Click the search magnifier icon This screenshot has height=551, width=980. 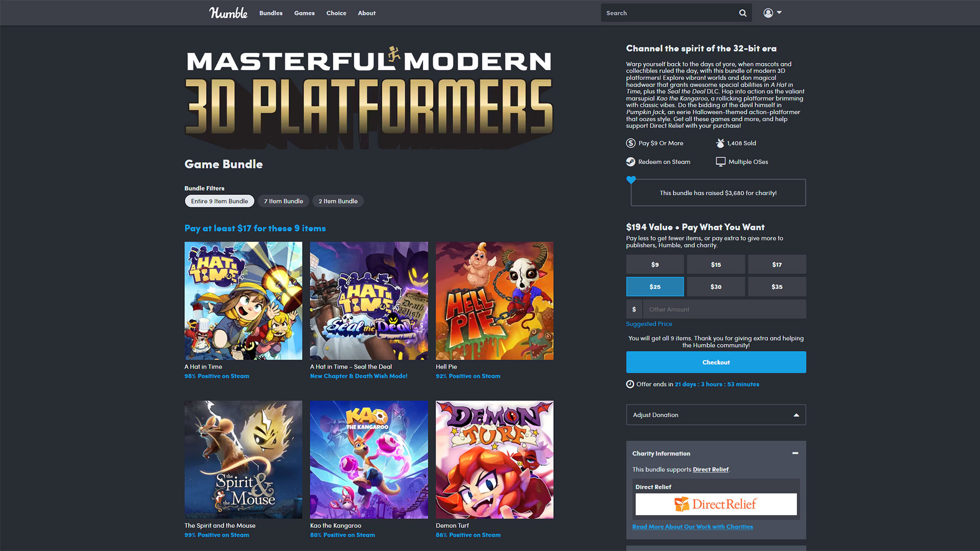743,13
